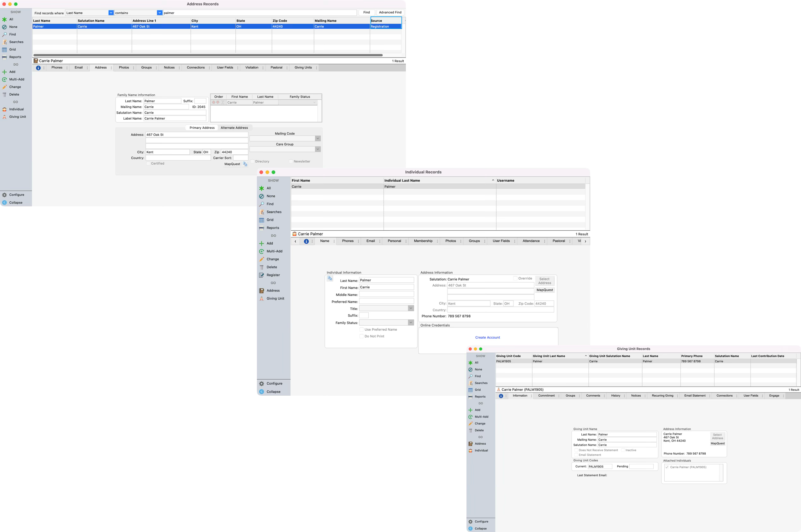Open the contains condition dropdown

click(160, 13)
